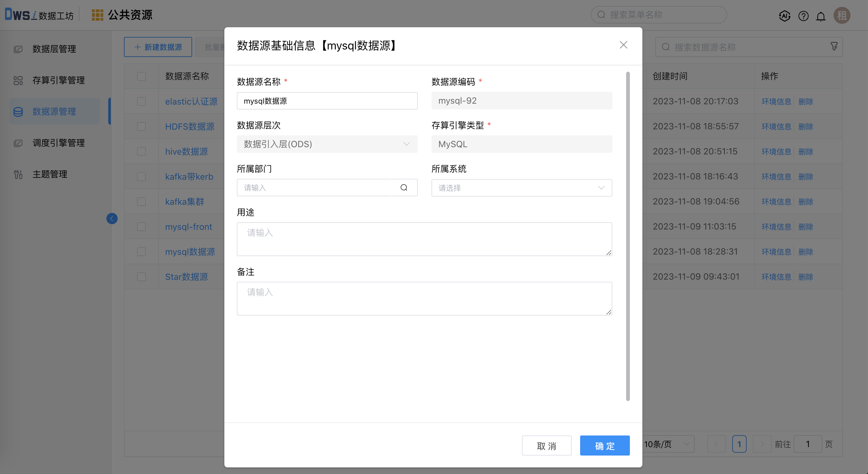This screenshot has height=474, width=868.
Task: Click the 用途 text input area
Action: 424,239
